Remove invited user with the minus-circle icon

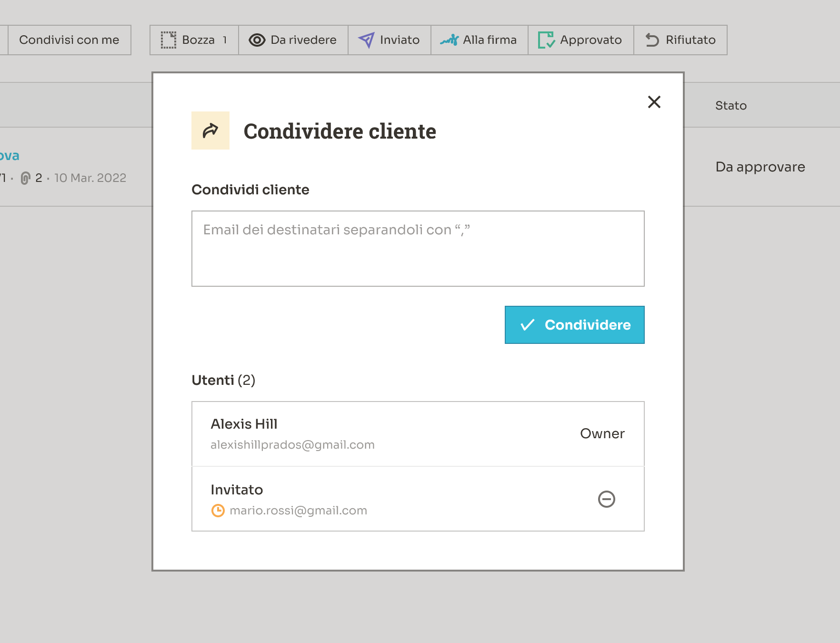pos(606,499)
